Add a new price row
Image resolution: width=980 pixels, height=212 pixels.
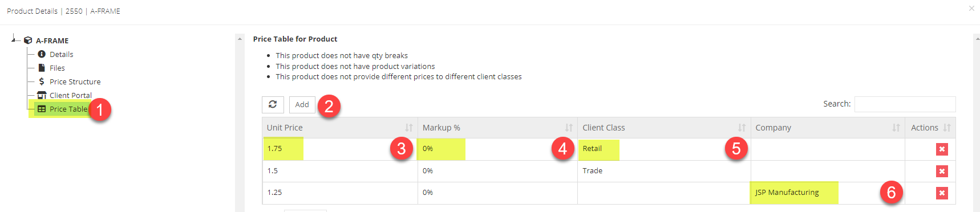pyautogui.click(x=302, y=104)
